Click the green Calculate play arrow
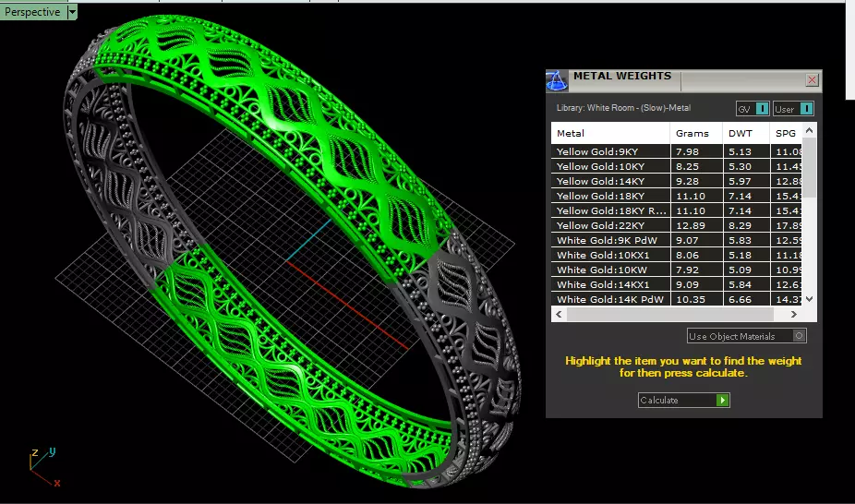Image resolution: width=855 pixels, height=504 pixels. point(722,400)
